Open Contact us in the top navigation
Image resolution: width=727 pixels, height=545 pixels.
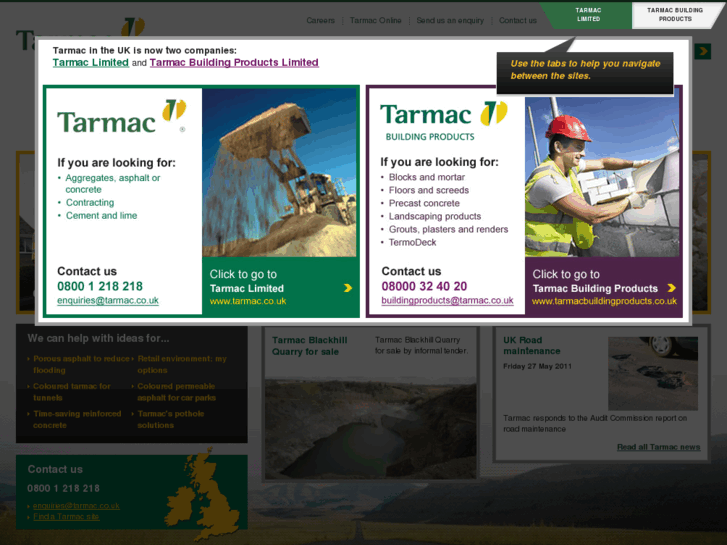click(517, 20)
